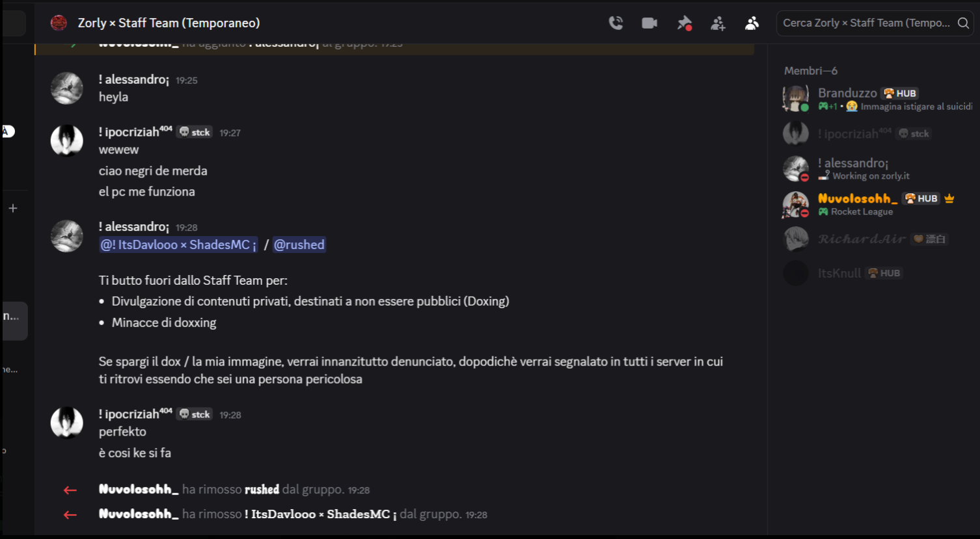Open RichardAir's member entry

[x=862, y=239]
